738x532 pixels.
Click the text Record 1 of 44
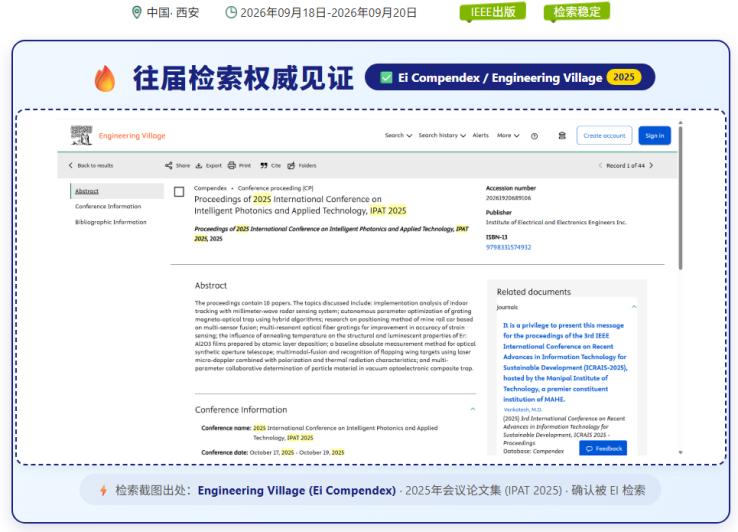pos(626,165)
